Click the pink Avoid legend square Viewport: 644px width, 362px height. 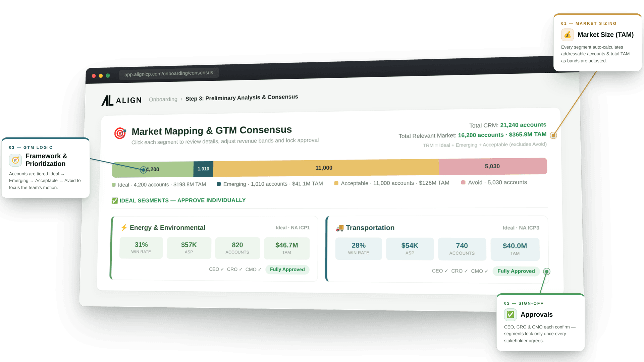[463, 182]
